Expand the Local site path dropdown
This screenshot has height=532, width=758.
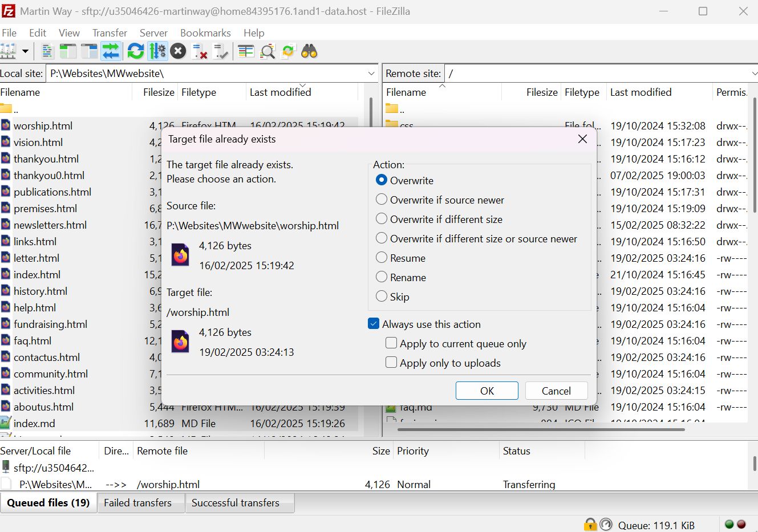pos(371,74)
